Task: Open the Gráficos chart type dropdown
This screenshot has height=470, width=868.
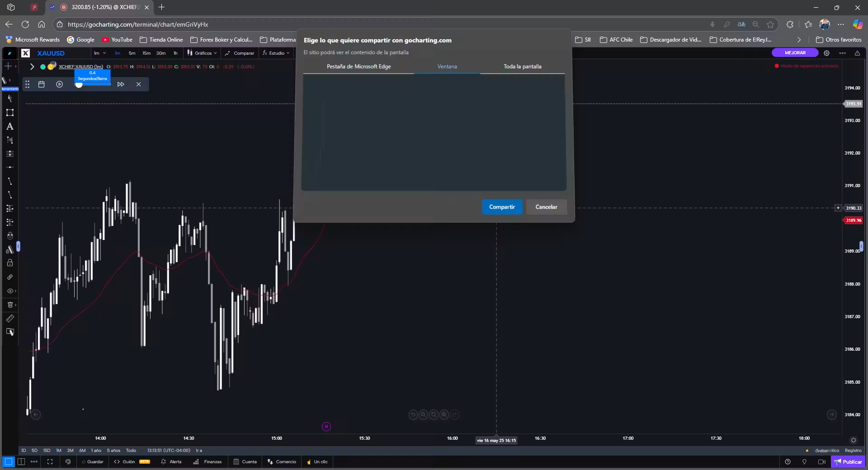Action: click(202, 53)
